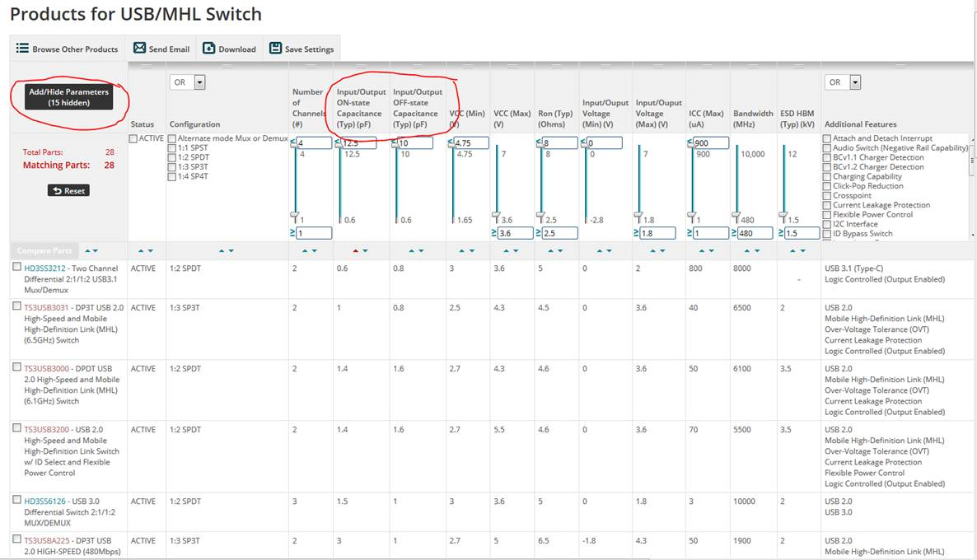Select TS3USB3000 row compare checkbox
The width and height of the screenshot is (977, 560).
[x=16, y=367]
